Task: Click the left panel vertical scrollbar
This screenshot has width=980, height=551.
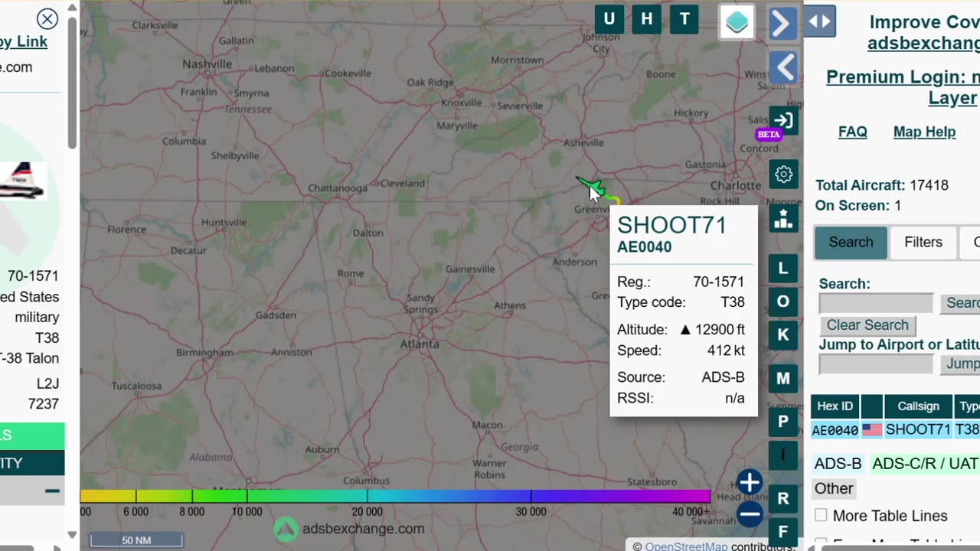Action: [x=72, y=83]
